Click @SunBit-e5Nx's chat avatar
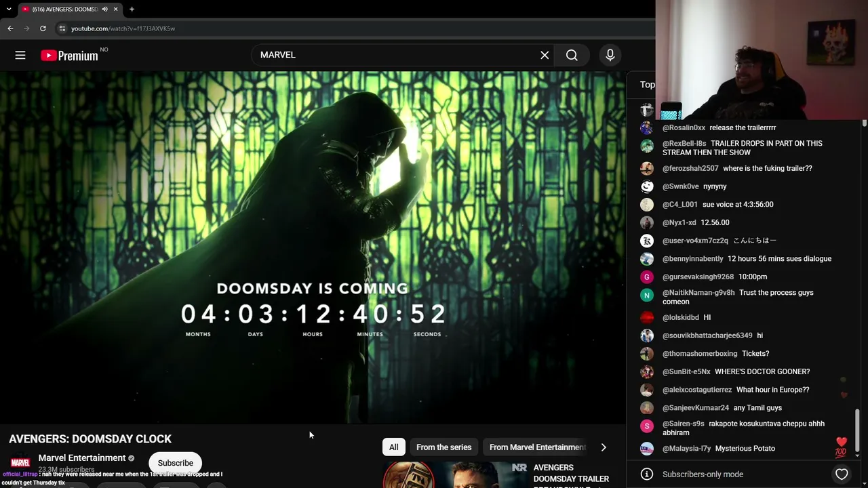 (647, 371)
